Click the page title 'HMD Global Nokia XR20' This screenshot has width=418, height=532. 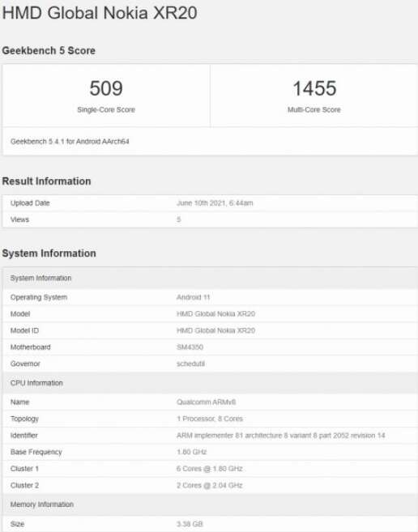pyautogui.click(x=100, y=13)
